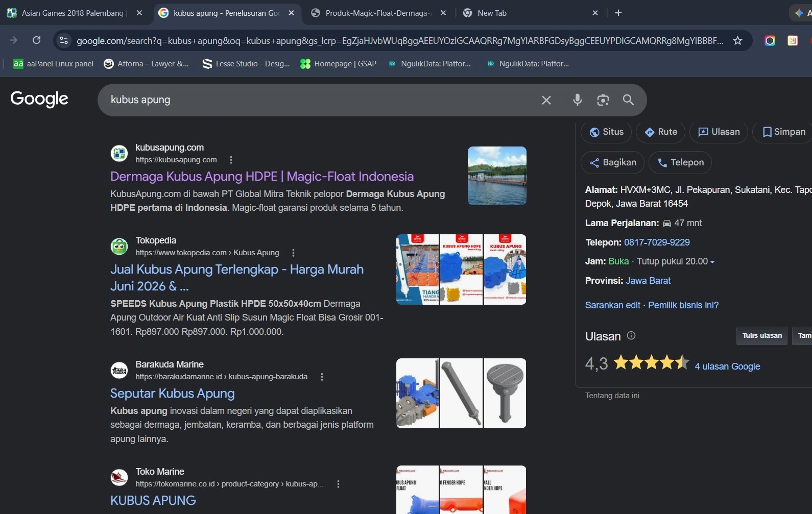The height and width of the screenshot is (514, 812).
Task: Click the magnifying glass search icon
Action: (628, 100)
